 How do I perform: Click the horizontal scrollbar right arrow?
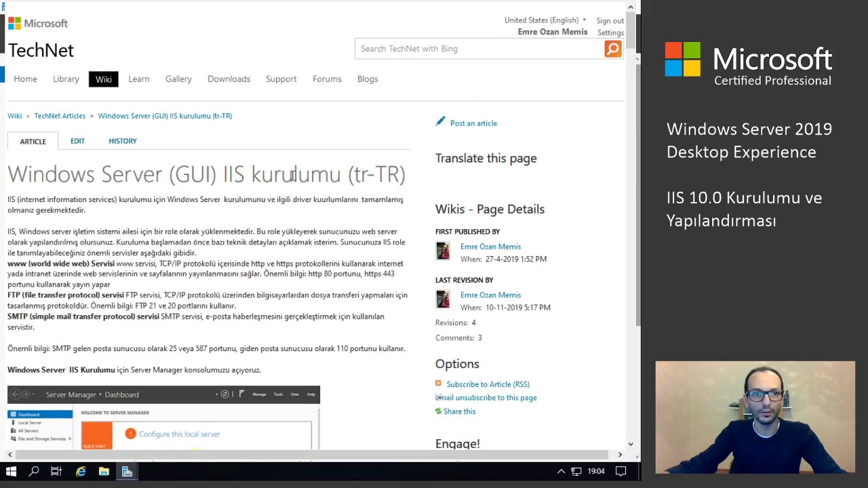click(x=620, y=454)
